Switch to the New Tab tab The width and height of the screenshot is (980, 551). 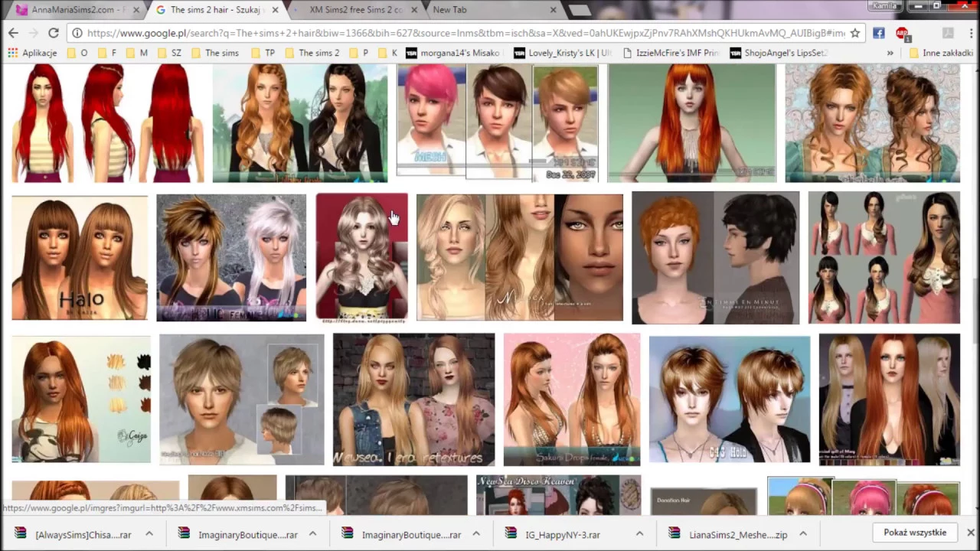[490, 10]
